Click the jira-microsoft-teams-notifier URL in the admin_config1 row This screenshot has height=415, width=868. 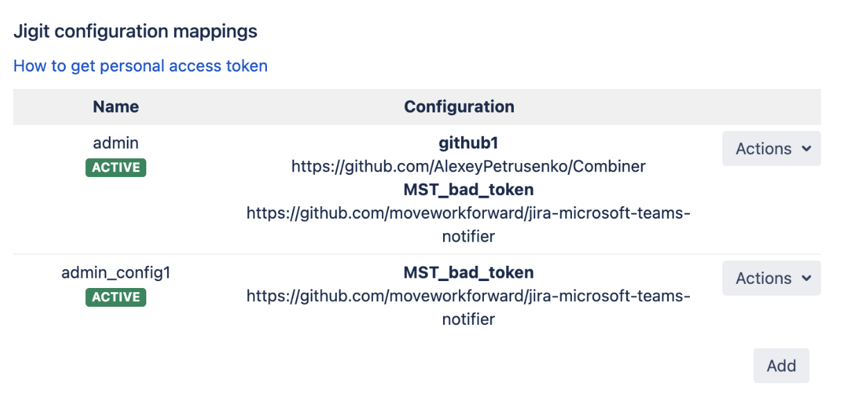click(468, 307)
